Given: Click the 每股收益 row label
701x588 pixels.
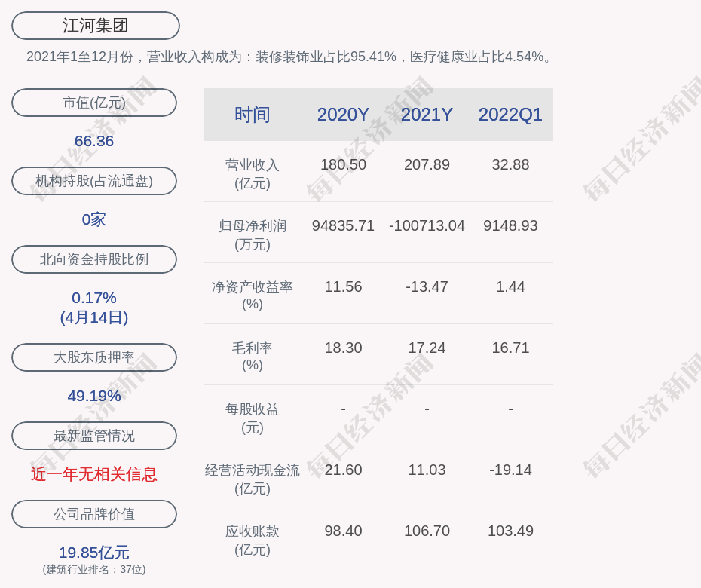Looking at the screenshot, I should point(253,418).
